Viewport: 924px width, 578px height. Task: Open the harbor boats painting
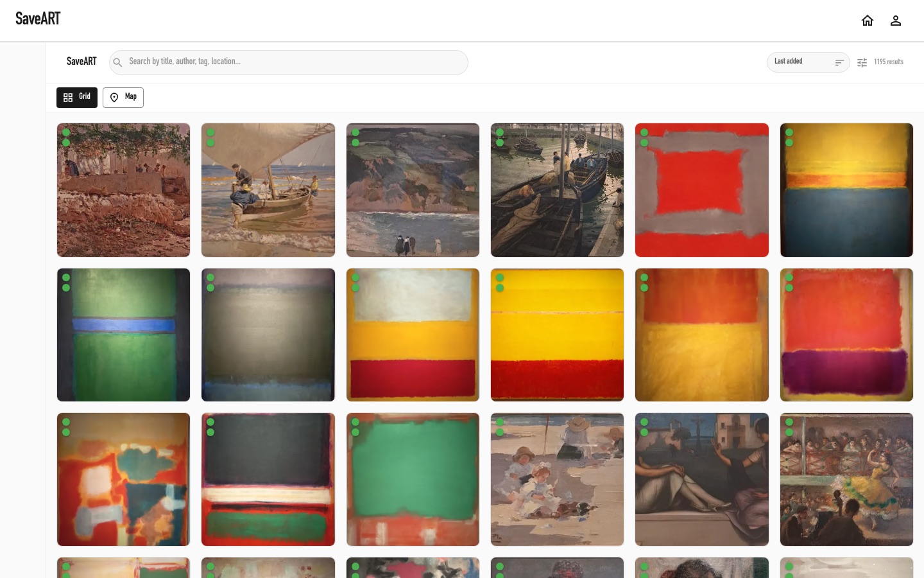tap(557, 190)
